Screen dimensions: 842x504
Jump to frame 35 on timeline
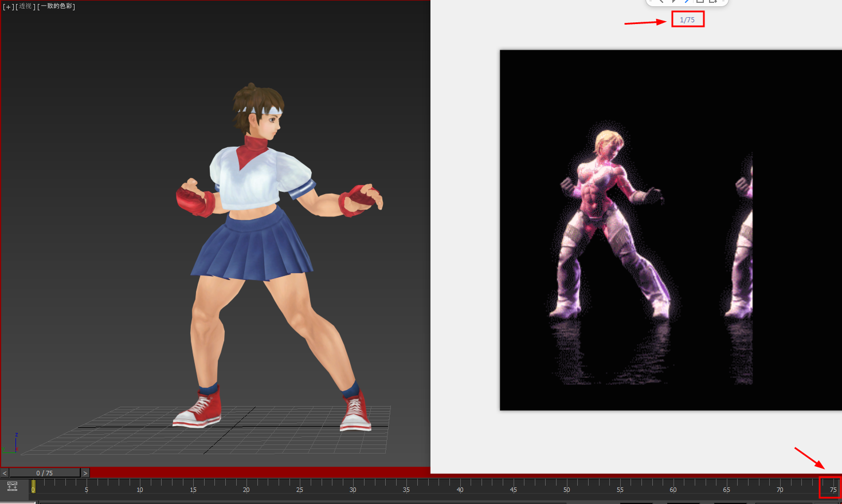coord(406,490)
